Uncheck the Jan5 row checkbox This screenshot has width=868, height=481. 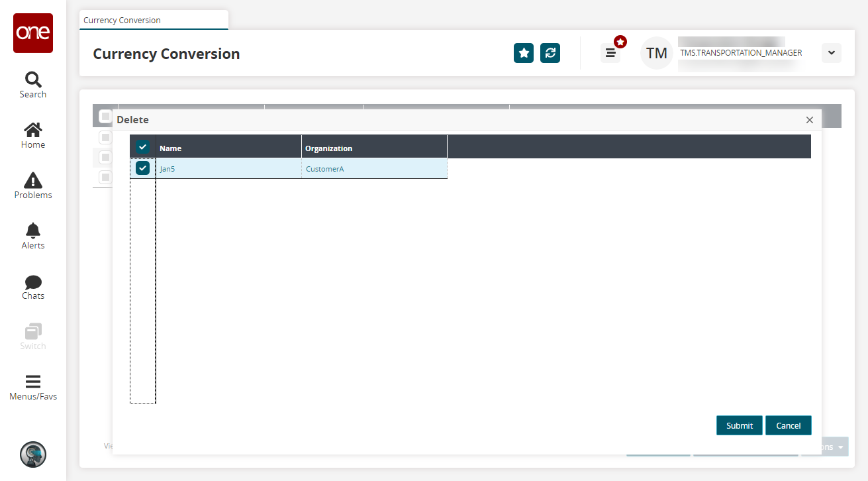pos(142,168)
